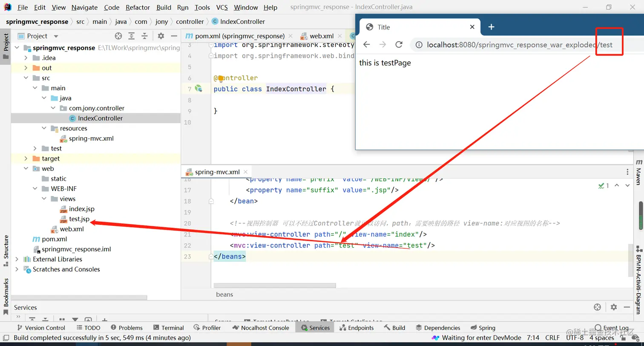Locate the opened file in the Project tree
This screenshot has height=346, width=644.
click(118, 36)
